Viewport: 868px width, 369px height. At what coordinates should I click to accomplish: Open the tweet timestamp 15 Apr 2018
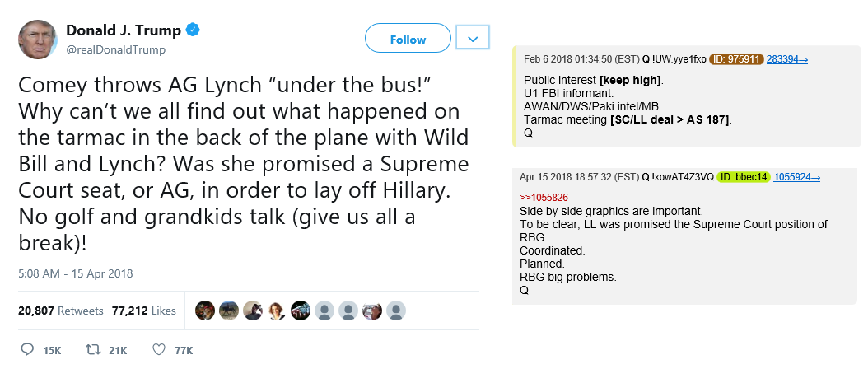[x=75, y=273]
